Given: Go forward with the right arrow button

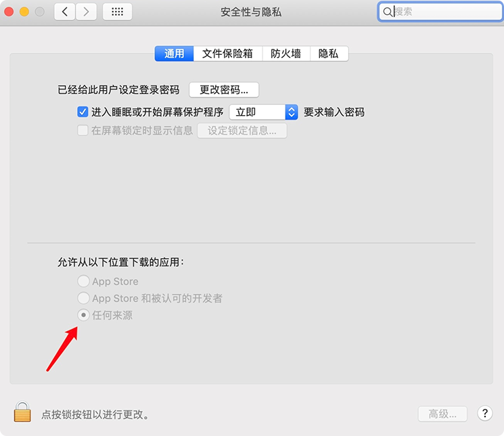Looking at the screenshot, I should pos(86,12).
